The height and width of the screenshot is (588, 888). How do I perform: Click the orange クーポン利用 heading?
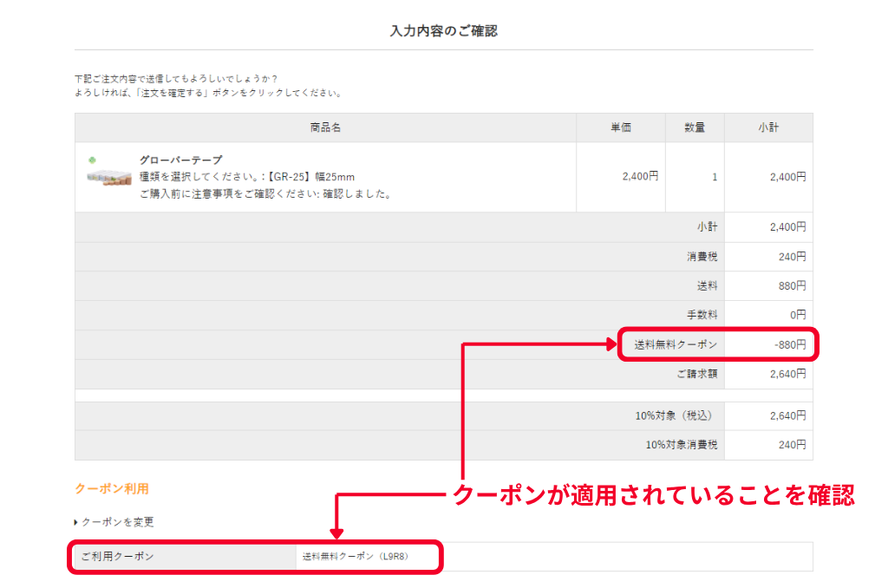click(112, 488)
